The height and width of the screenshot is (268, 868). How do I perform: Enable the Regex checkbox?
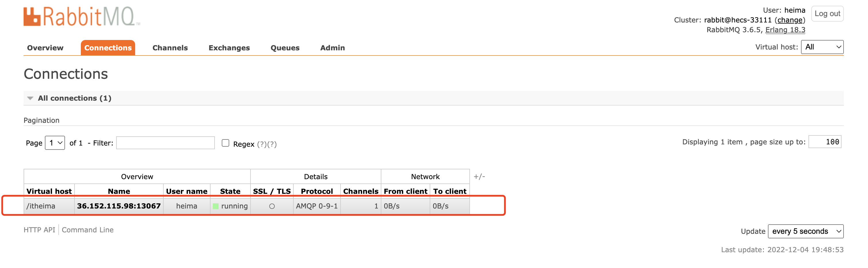(x=225, y=143)
